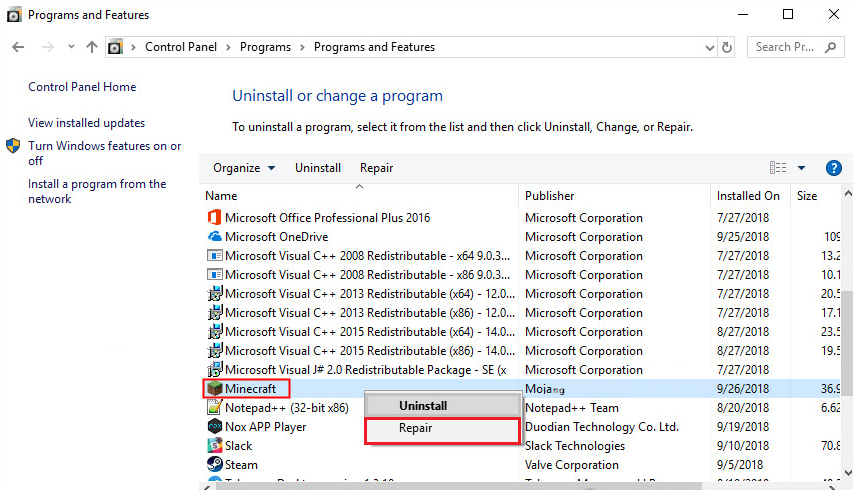Click Repair in the toolbar
The width and height of the screenshot is (853, 490).
[x=376, y=168]
